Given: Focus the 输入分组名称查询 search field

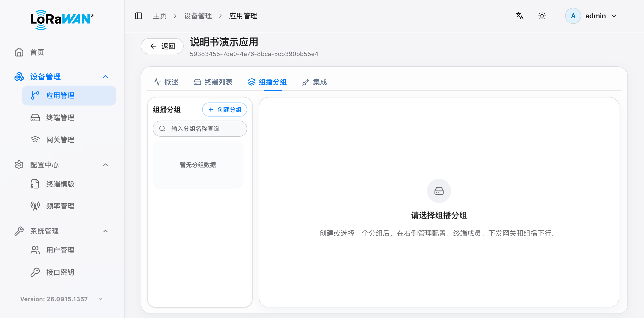Looking at the screenshot, I should tap(200, 129).
